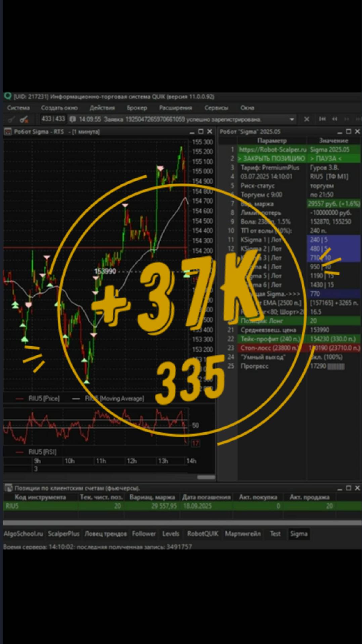This screenshot has width=362, height=644.
Task: Click the Код инструмента column header
Action: [x=40, y=497]
